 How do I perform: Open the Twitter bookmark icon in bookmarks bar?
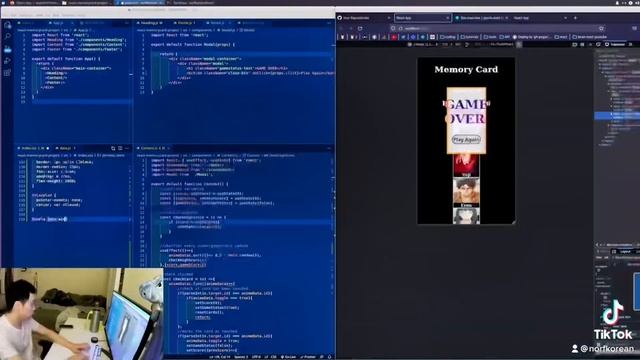point(403,37)
